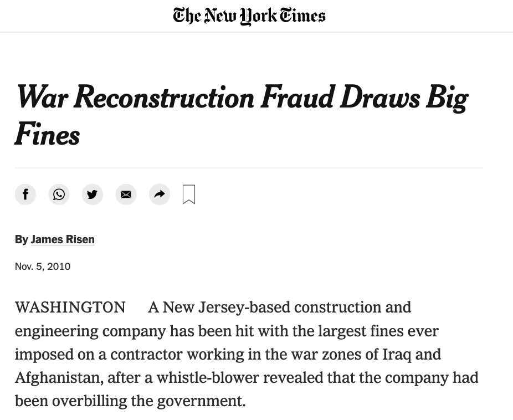This screenshot has width=513, height=420.
Task: Click the Nov. 5, 2010 publication date
Action: coord(43,267)
